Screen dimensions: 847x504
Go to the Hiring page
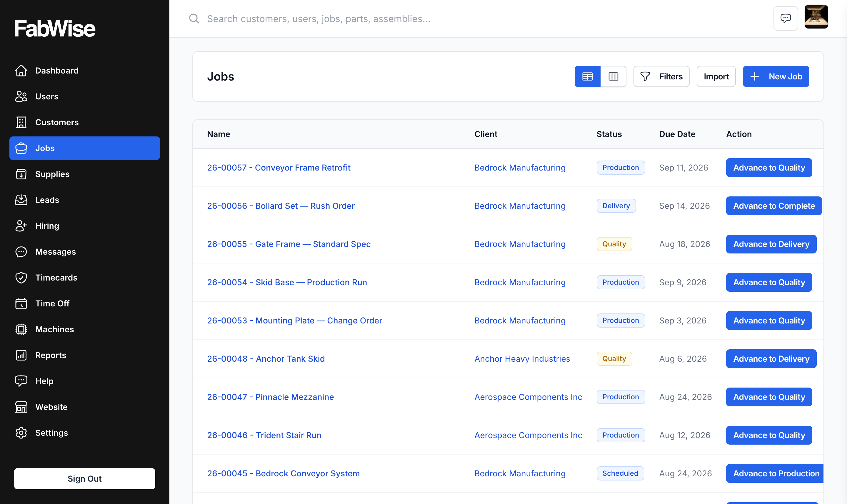pyautogui.click(x=85, y=226)
